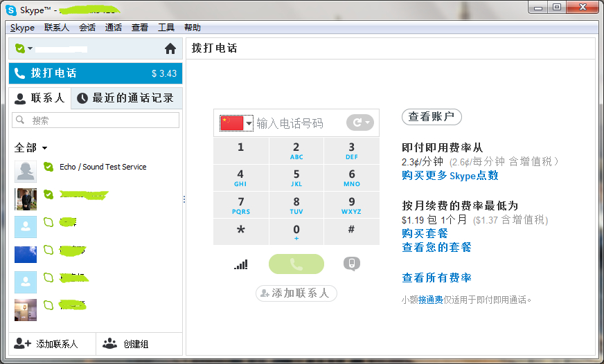Open the 会话 menu

87,27
